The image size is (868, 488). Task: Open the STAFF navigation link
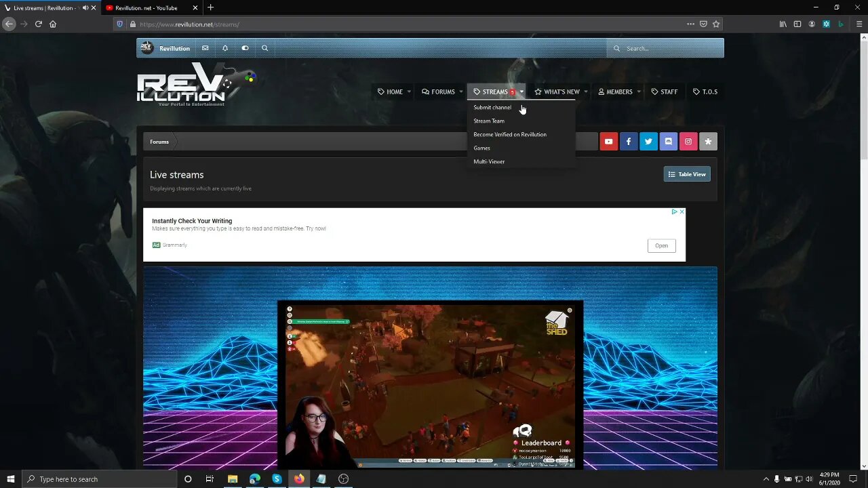coord(665,91)
